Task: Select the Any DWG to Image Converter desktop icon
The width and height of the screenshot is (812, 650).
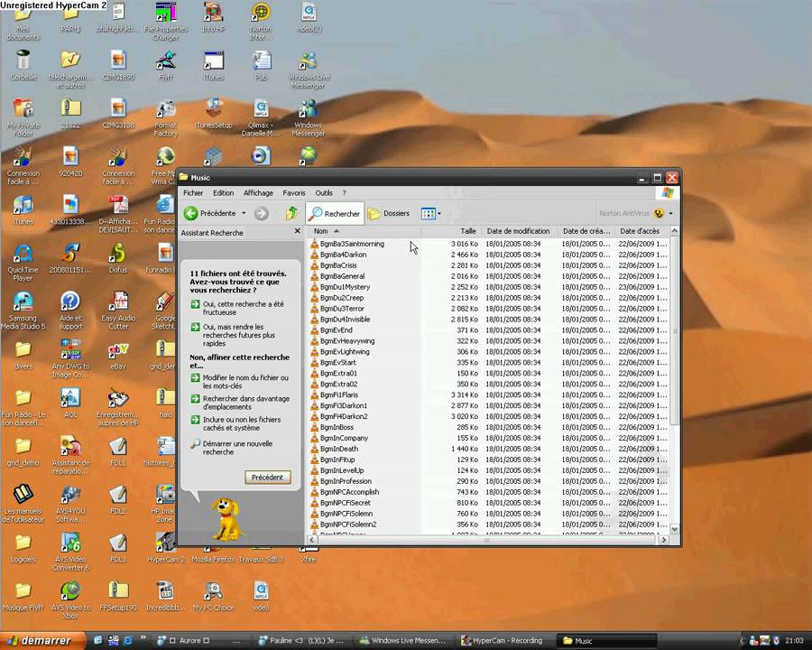Action: 70,357
